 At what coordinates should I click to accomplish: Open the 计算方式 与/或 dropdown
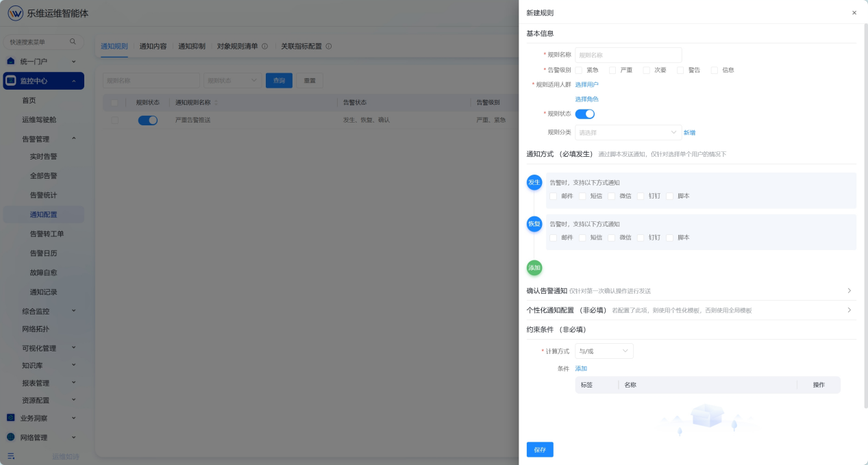tap(604, 351)
